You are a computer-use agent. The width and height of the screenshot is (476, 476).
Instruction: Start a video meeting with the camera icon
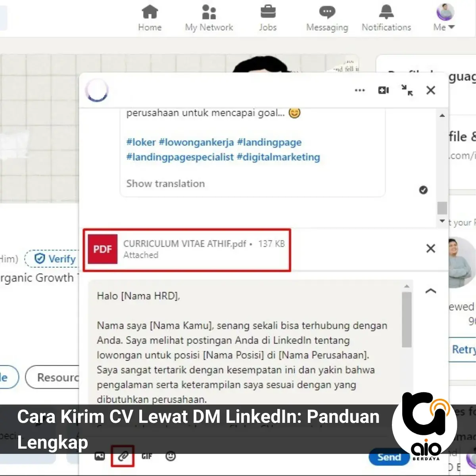pyautogui.click(x=383, y=90)
